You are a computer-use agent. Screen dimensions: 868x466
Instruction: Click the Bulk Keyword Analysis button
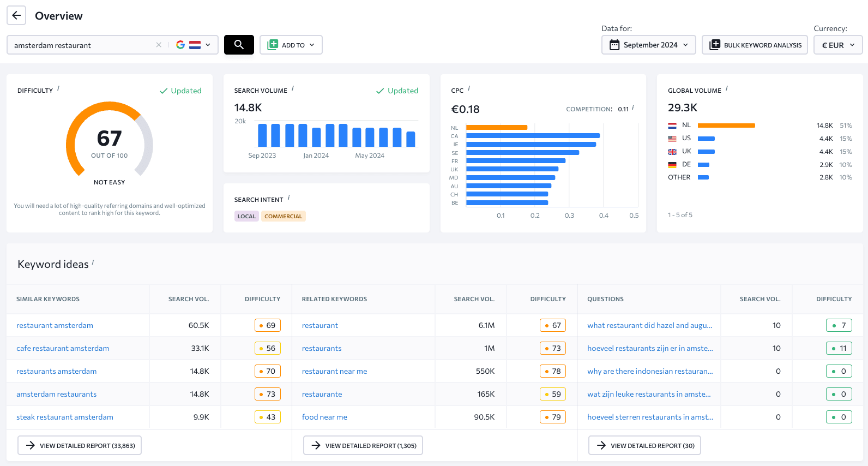(x=755, y=45)
